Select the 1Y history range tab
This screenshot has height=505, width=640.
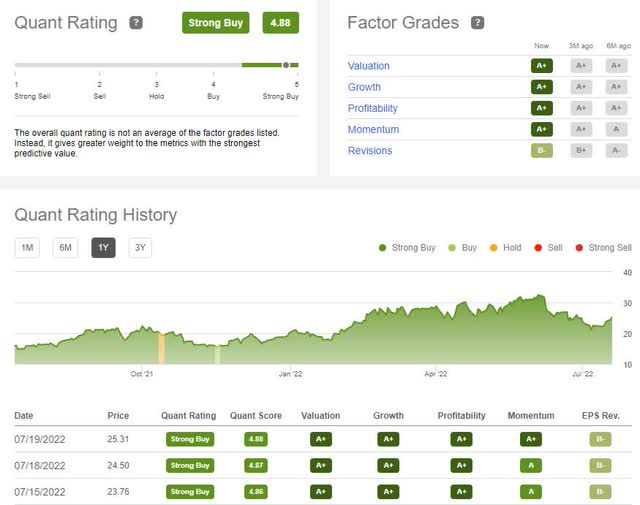tap(103, 248)
